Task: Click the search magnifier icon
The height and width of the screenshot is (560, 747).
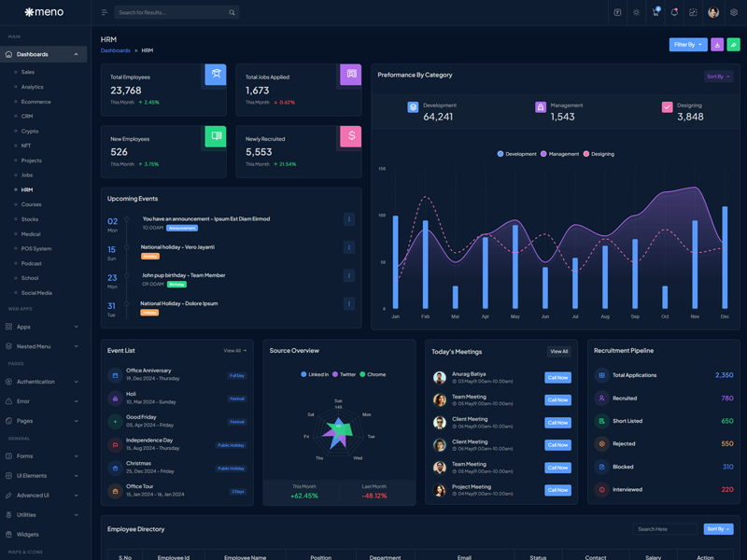Action: click(232, 13)
